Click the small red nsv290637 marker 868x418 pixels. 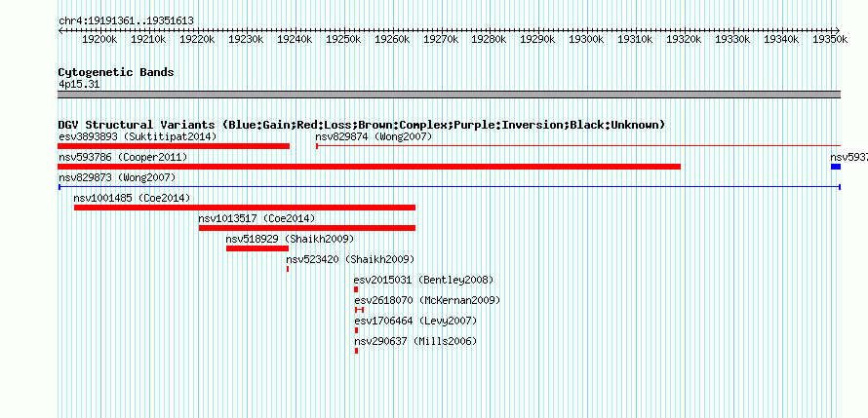coord(357,351)
